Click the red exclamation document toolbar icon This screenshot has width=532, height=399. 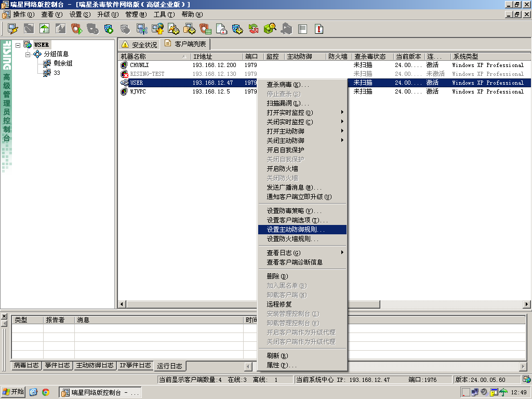pos(319,29)
